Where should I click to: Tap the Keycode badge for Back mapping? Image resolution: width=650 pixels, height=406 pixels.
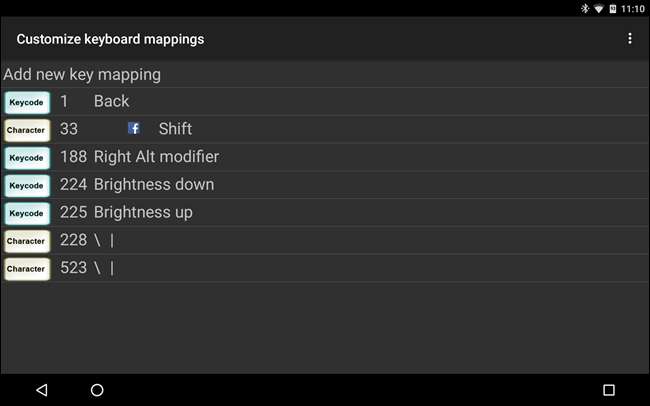[27, 102]
